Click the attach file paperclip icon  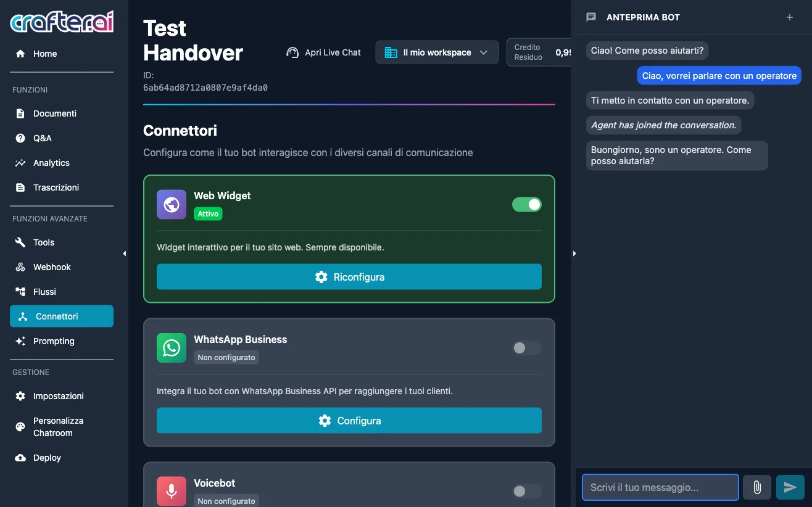(x=757, y=487)
